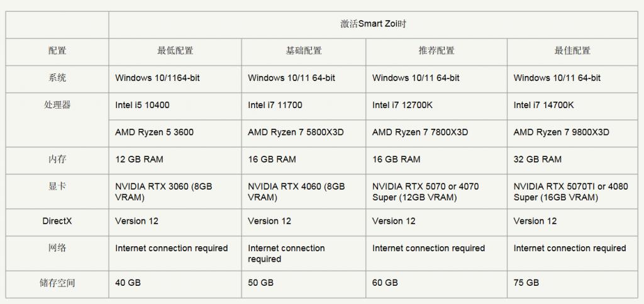This screenshot has height=304, width=644.
Task: Select the 最低配置 column header
Action: tap(175, 52)
